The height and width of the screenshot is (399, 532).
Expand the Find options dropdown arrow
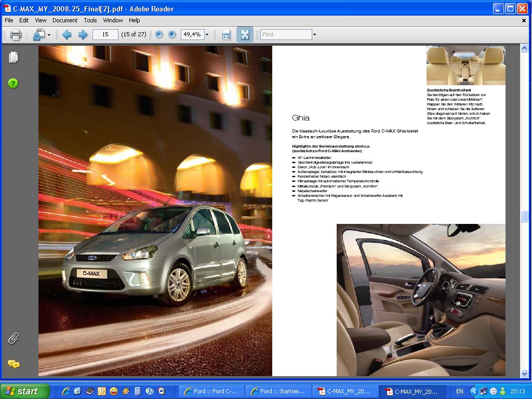click(x=314, y=35)
